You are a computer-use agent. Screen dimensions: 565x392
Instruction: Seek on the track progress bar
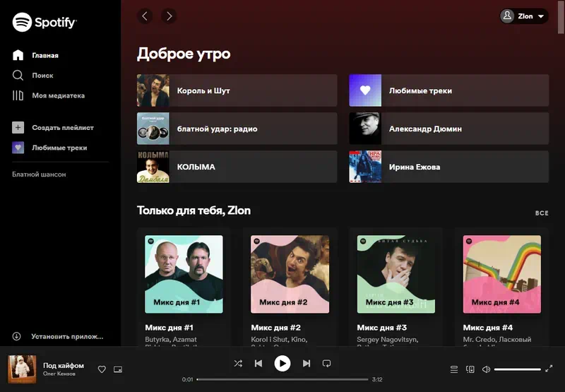(x=282, y=379)
